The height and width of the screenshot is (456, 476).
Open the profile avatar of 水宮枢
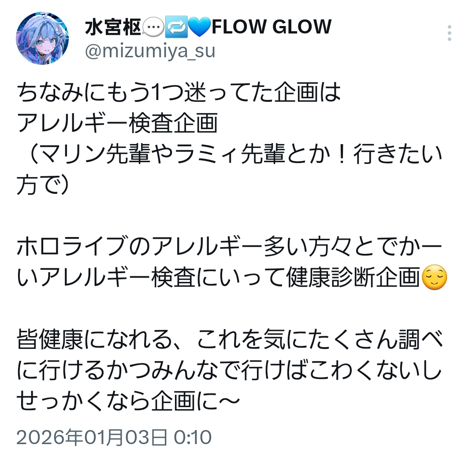[42, 38]
